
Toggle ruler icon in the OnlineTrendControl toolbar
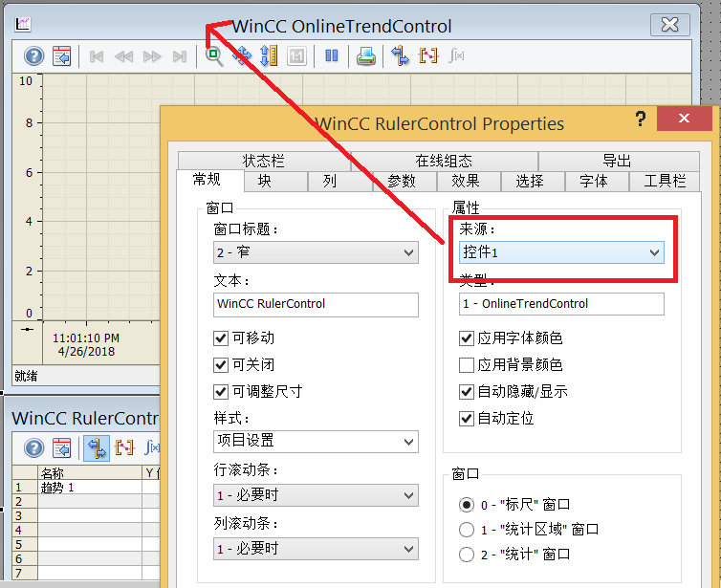point(400,56)
